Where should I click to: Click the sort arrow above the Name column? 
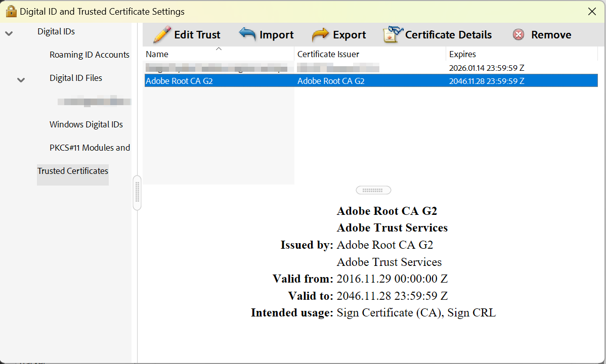point(219,48)
